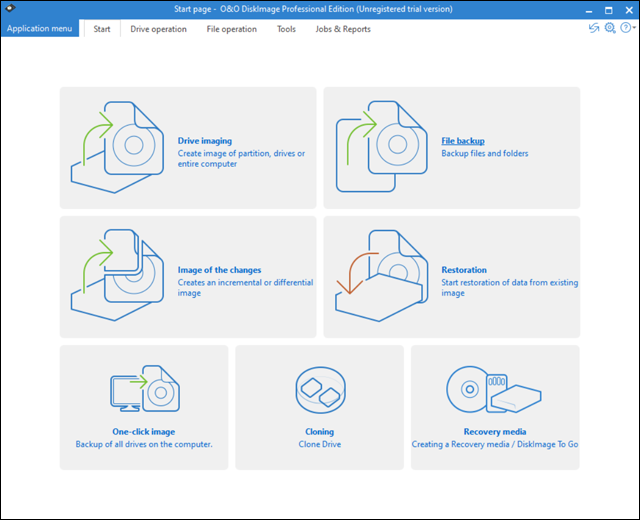
Task: Click the Image of the changes title
Action: [x=219, y=270]
